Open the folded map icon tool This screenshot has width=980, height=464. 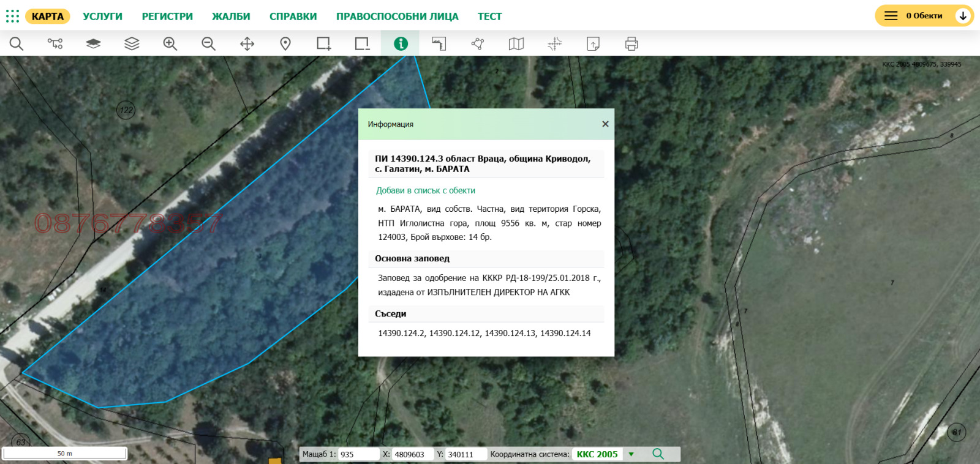pos(516,43)
